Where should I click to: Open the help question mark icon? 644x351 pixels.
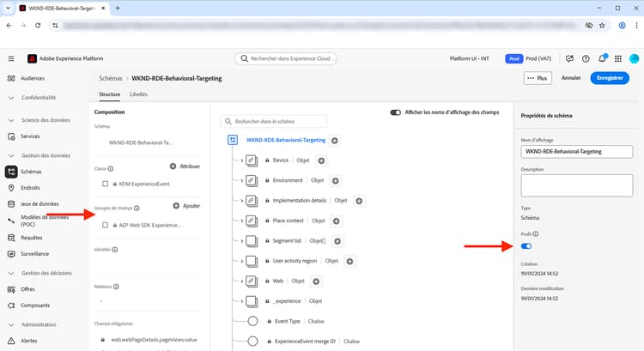pyautogui.click(x=586, y=58)
